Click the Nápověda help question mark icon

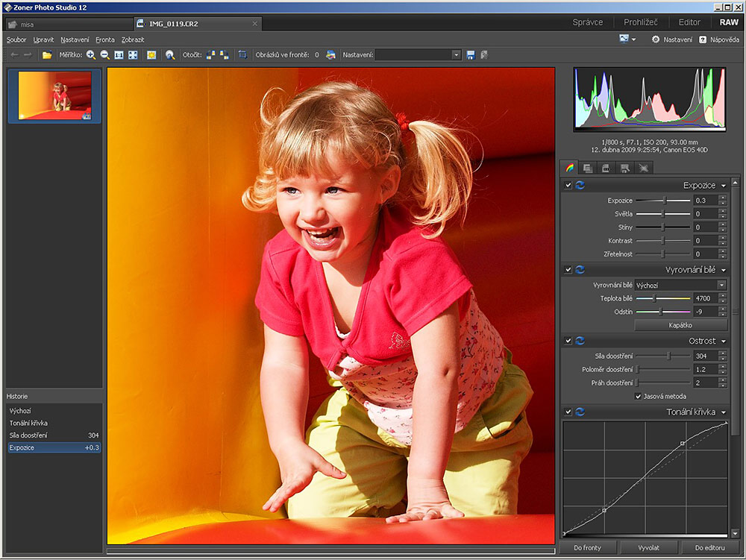tap(702, 40)
